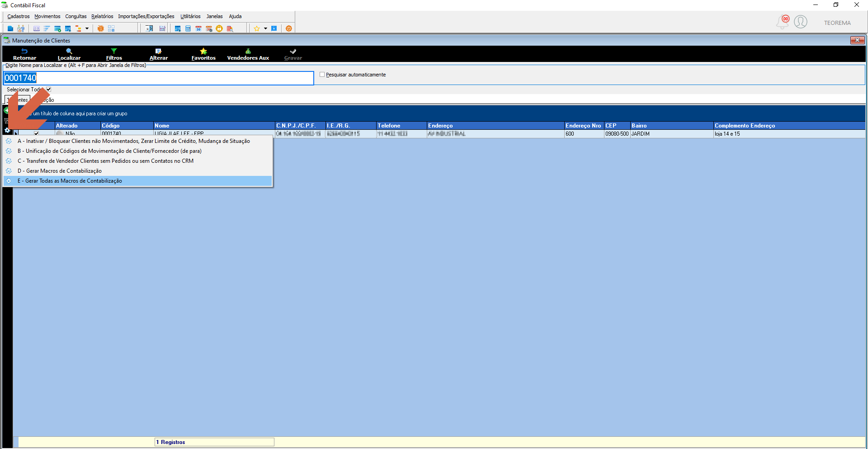Click the Retornar button
This screenshot has height=449, width=868.
[x=24, y=54]
